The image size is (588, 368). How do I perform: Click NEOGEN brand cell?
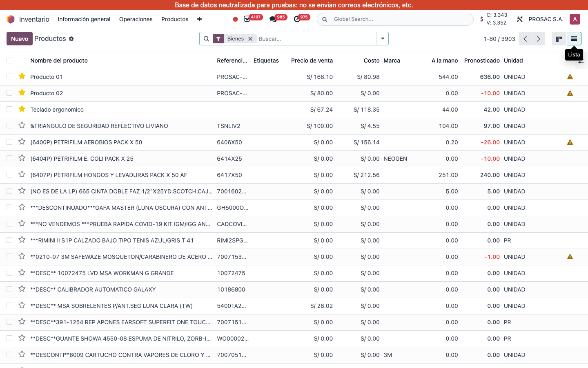coord(395,159)
